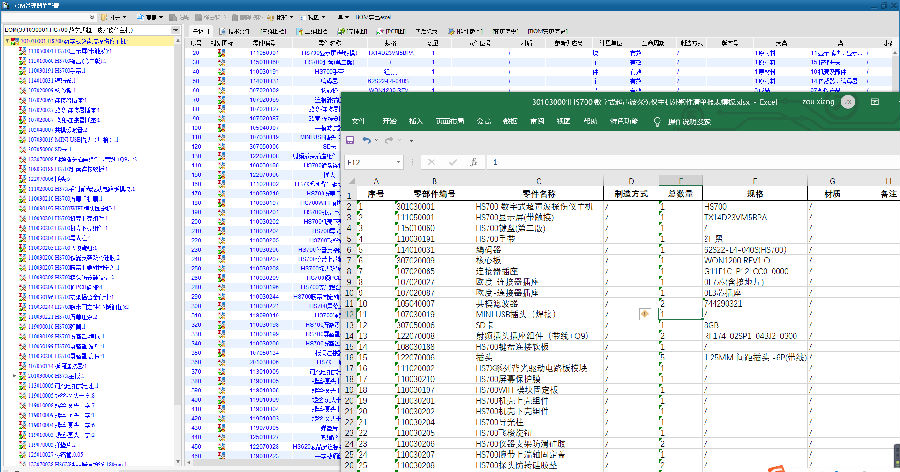Image resolution: width=900 pixels, height=472 pixels.
Task: Collapse the root node of the parts tree
Action: [5, 41]
